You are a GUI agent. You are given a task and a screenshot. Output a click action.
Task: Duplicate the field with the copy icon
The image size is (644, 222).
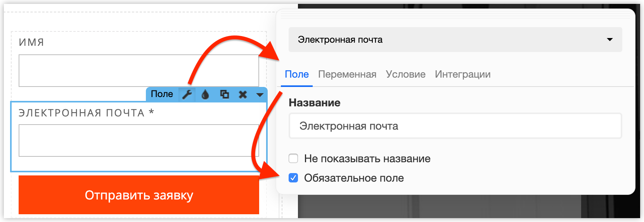224,94
